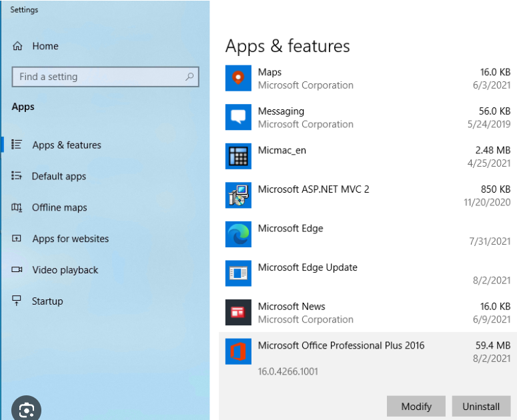The image size is (517, 420).
Task: Select Microsoft ASP.NET MVC 2 entry
Action: (314, 189)
